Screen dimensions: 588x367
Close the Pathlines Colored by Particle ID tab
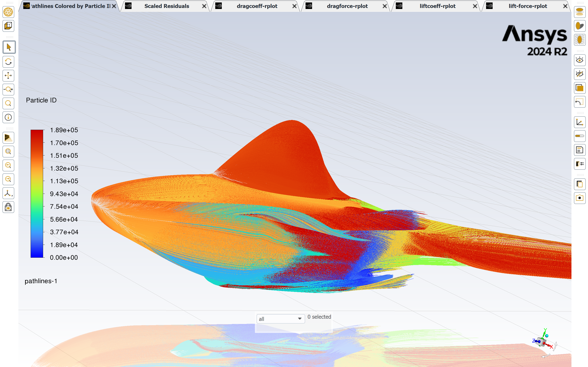click(114, 6)
